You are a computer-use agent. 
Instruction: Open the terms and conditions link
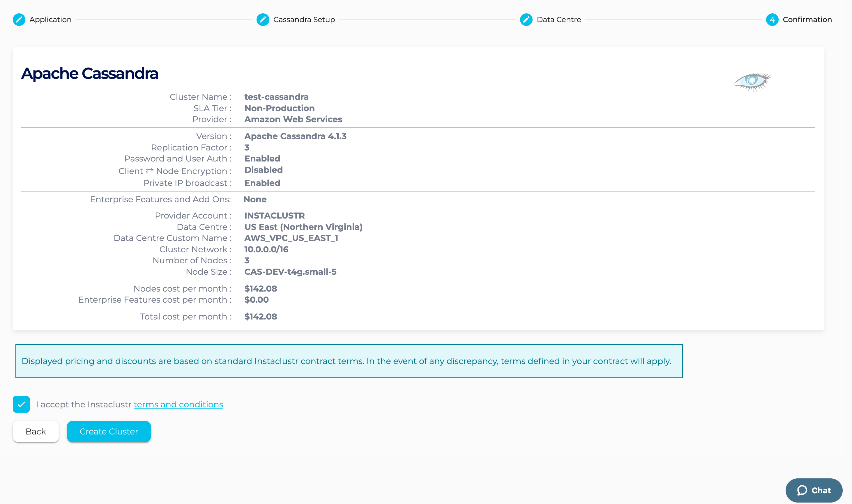click(x=178, y=404)
